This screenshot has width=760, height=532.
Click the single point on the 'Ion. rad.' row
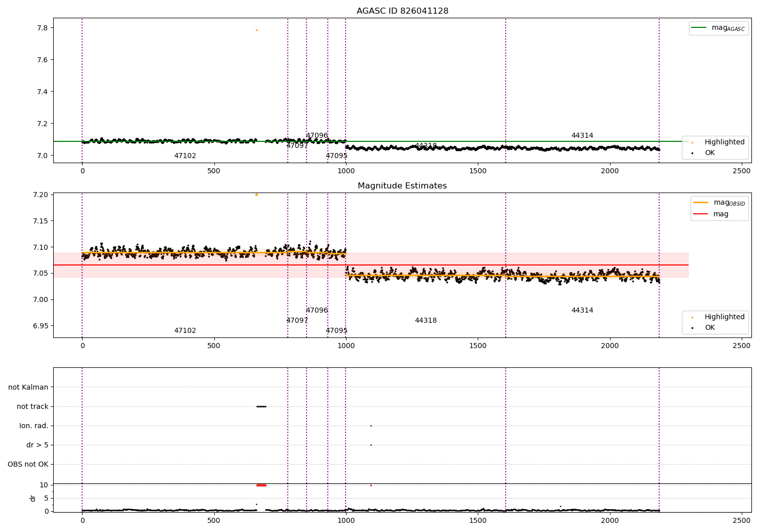(x=371, y=426)
